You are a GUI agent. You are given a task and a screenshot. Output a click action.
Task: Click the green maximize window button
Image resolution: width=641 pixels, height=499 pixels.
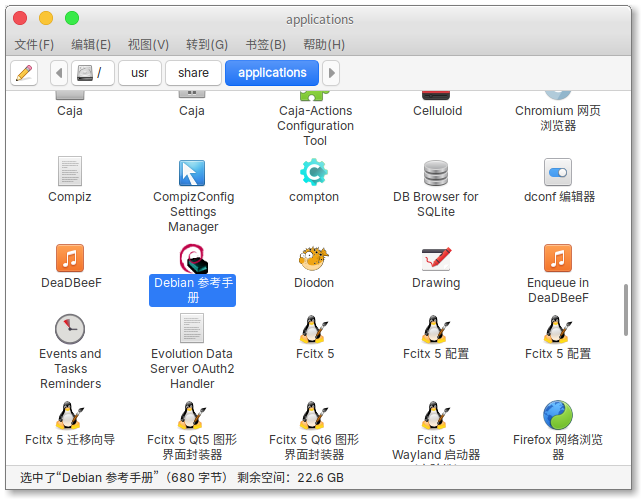tap(72, 18)
